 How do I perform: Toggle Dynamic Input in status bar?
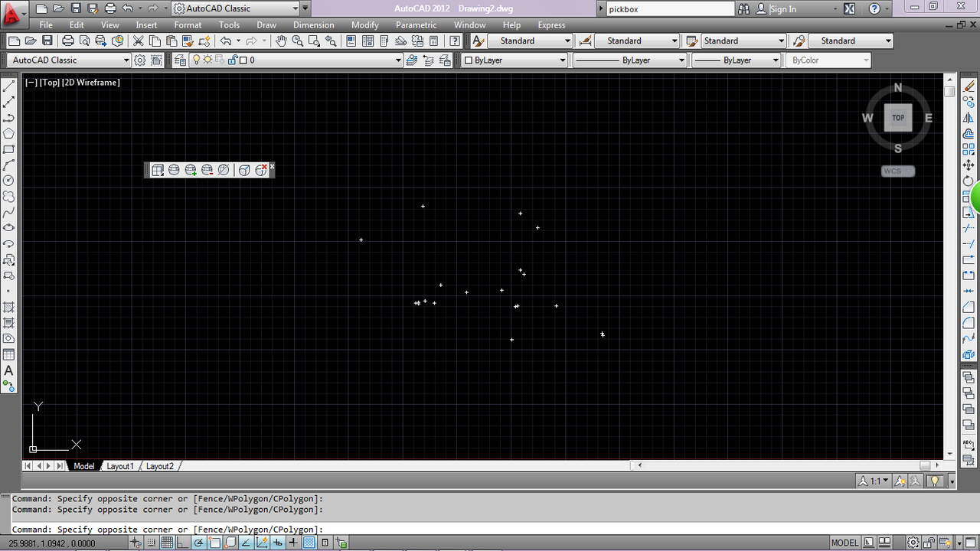(277, 543)
